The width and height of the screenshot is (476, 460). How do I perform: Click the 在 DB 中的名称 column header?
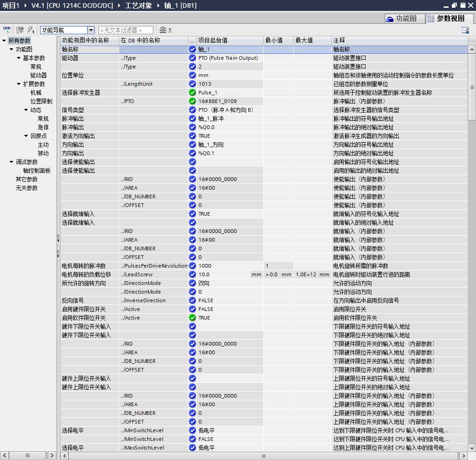153,40
